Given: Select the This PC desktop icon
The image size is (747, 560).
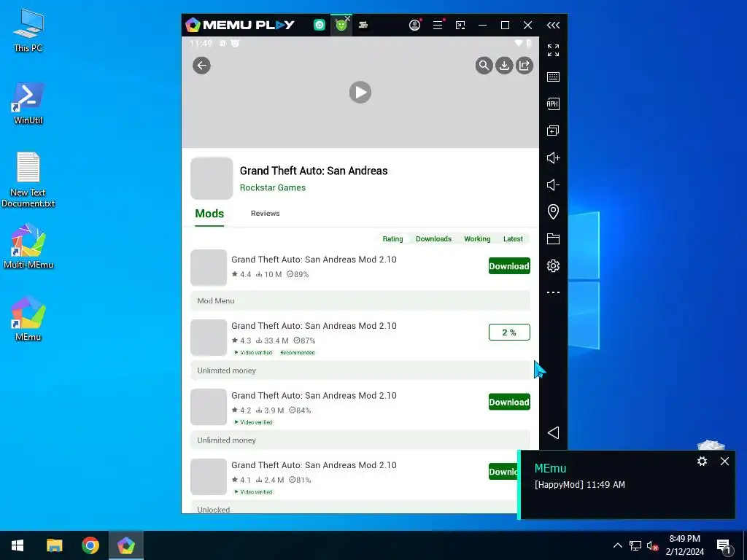Looking at the screenshot, I should 28,31.
